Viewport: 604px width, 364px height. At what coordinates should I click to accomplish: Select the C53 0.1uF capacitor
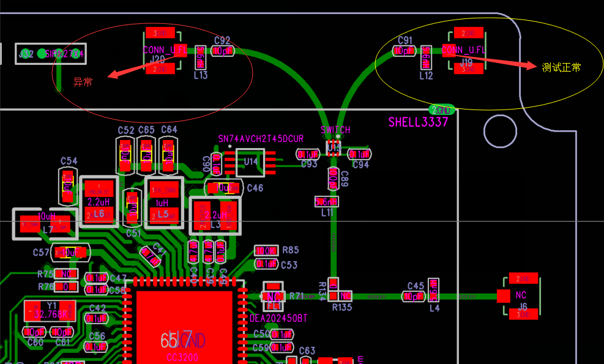click(266, 264)
